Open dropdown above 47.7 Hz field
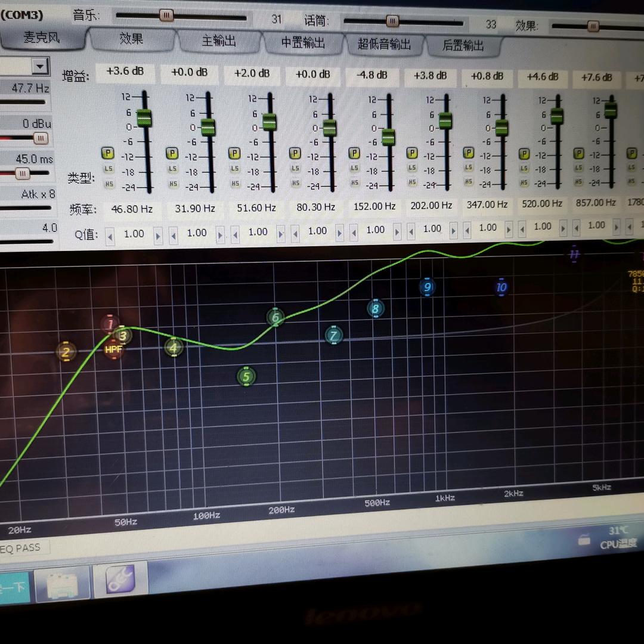This screenshot has width=644, height=644. click(40, 66)
